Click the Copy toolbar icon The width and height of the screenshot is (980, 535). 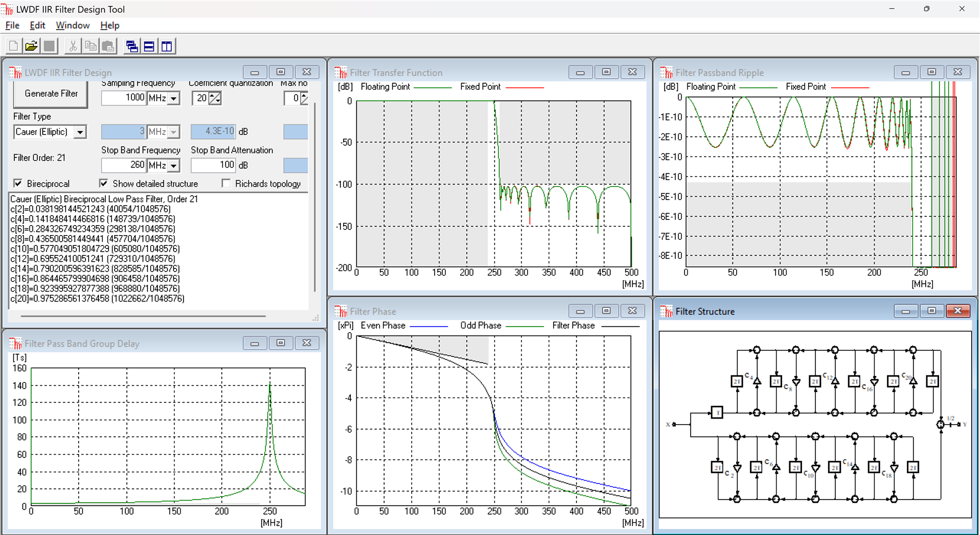(90, 46)
